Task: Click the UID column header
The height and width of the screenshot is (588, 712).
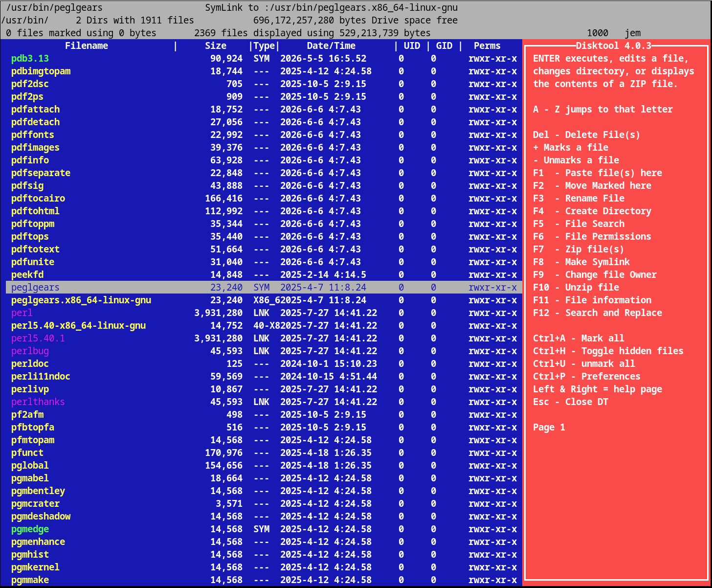Action: point(412,46)
